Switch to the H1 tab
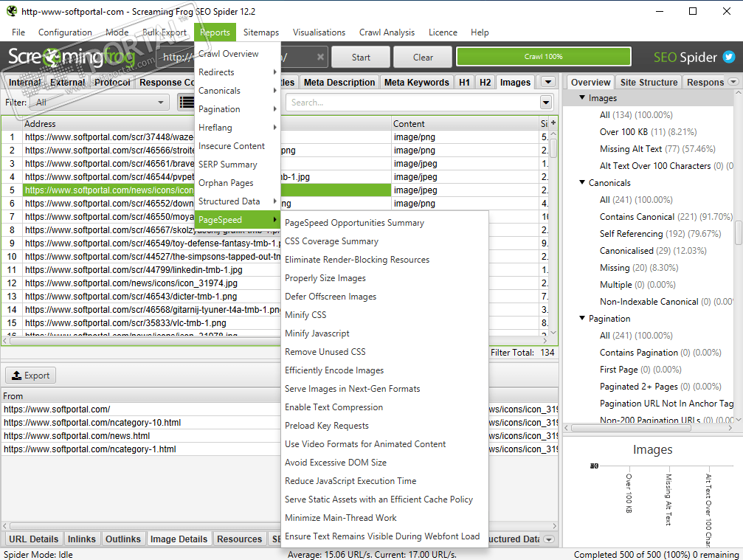Image resolution: width=743 pixels, height=560 pixels. (x=464, y=83)
